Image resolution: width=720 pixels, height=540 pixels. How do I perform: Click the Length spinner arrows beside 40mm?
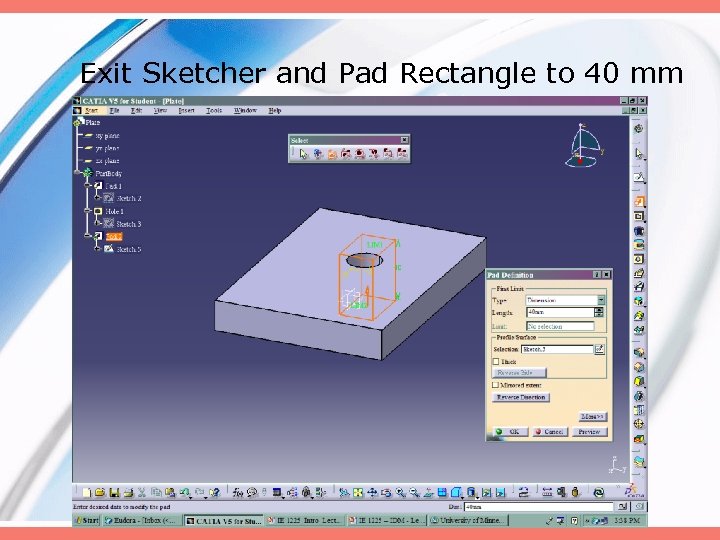point(599,312)
